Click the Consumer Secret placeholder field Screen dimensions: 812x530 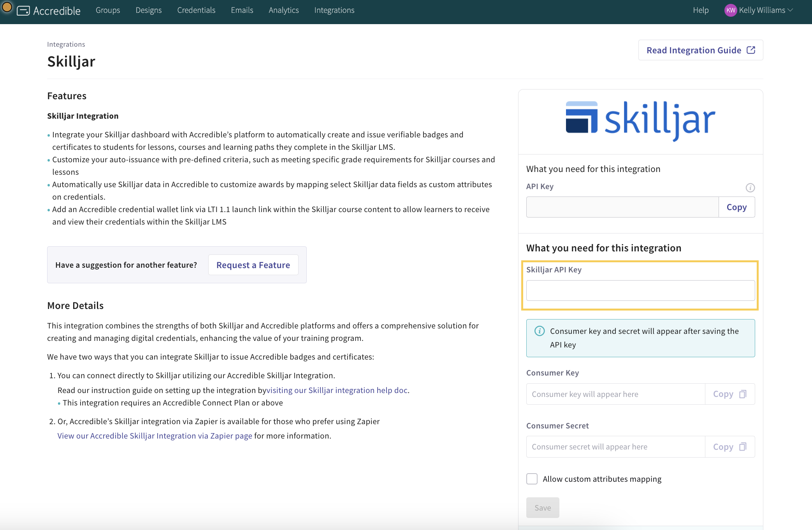coord(615,447)
